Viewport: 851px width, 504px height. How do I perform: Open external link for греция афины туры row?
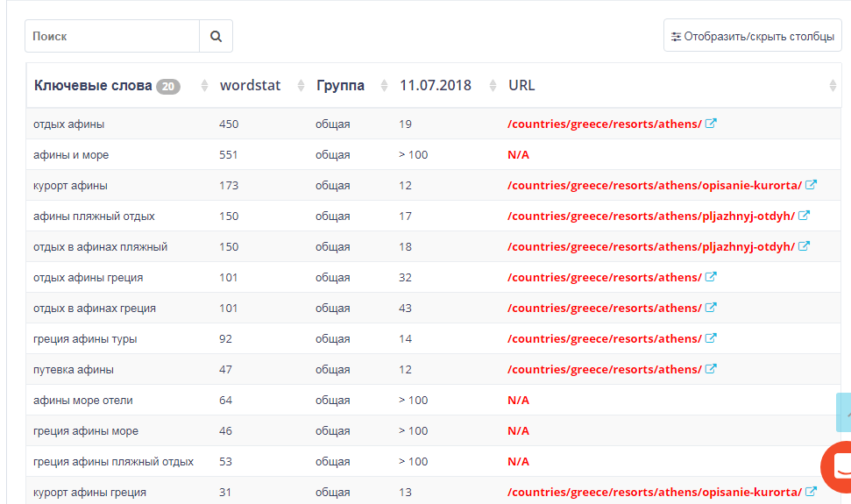pos(711,338)
